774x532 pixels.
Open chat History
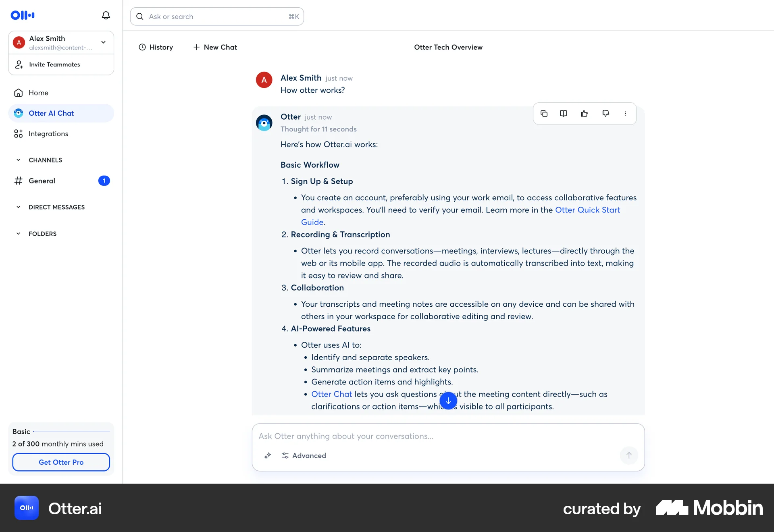(x=156, y=47)
